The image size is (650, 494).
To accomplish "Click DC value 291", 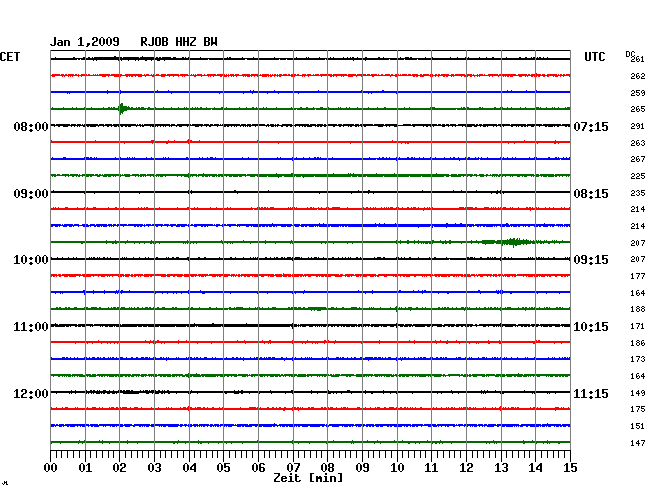I will (638, 126).
